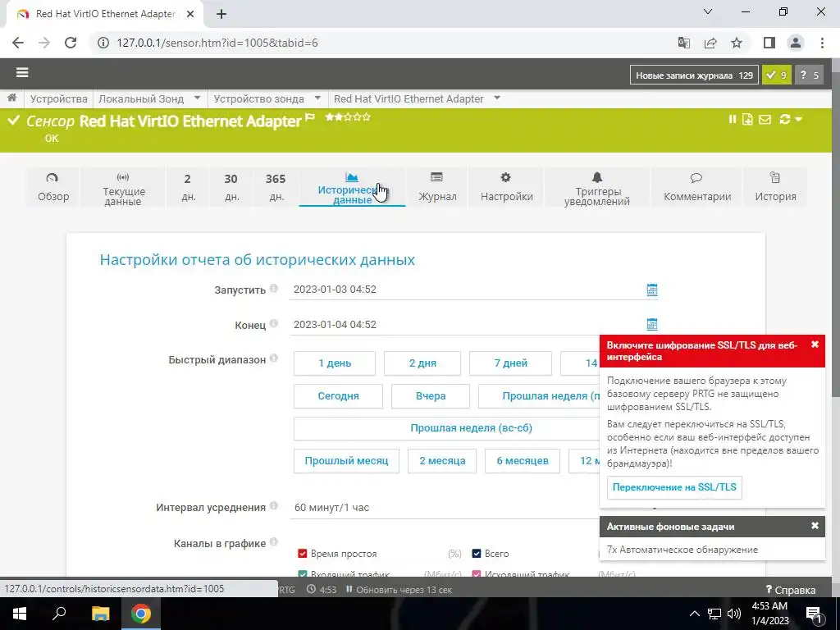Viewport: 840px width, 630px height.
Task: Open new log entries 129
Action: (x=694, y=75)
